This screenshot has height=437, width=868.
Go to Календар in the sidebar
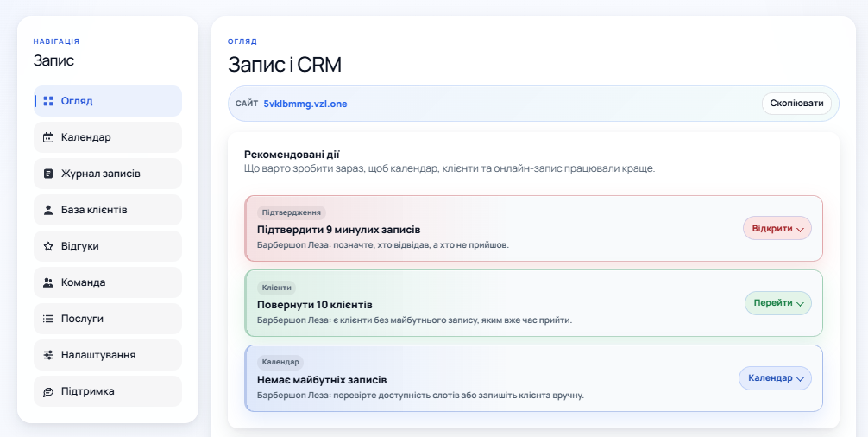(108, 137)
